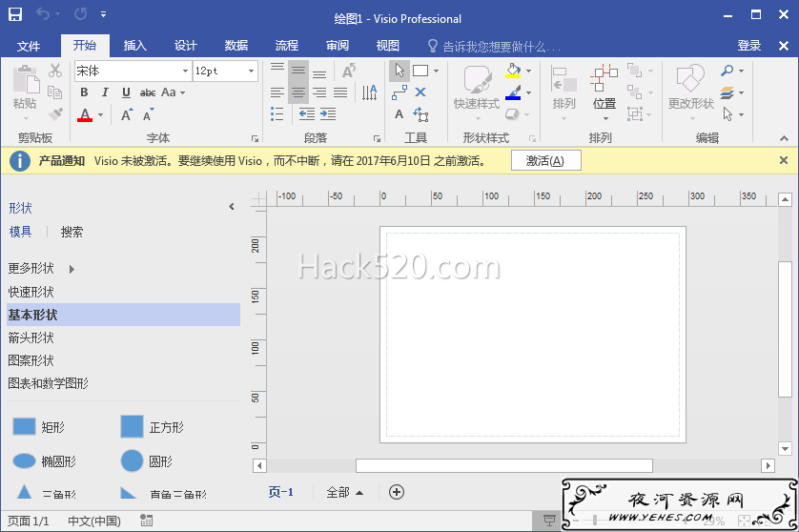Click the add page plus icon

point(397,492)
